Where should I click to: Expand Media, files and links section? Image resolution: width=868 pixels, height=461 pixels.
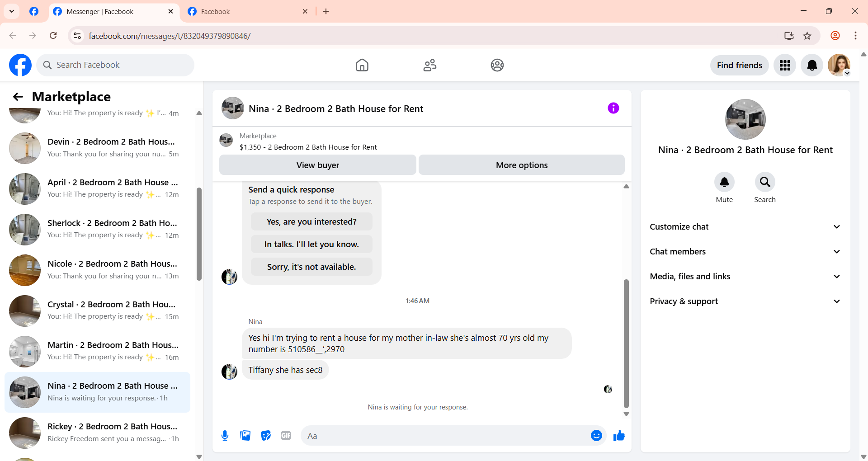click(745, 277)
